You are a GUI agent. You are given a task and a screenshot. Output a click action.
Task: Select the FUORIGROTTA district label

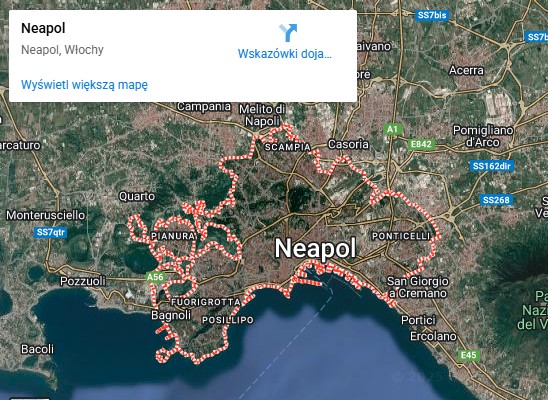[206, 302]
